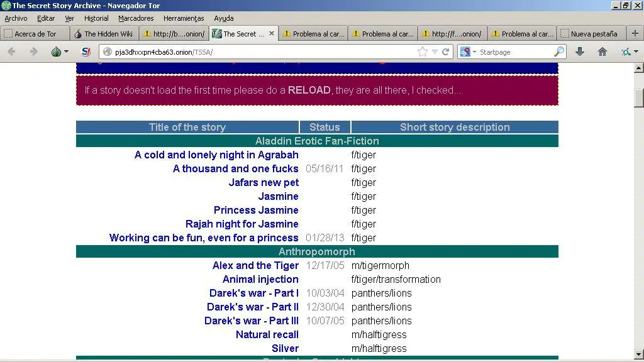This screenshot has width=644, height=362.
Task: Click the 'Status' column header
Action: pyautogui.click(x=325, y=127)
